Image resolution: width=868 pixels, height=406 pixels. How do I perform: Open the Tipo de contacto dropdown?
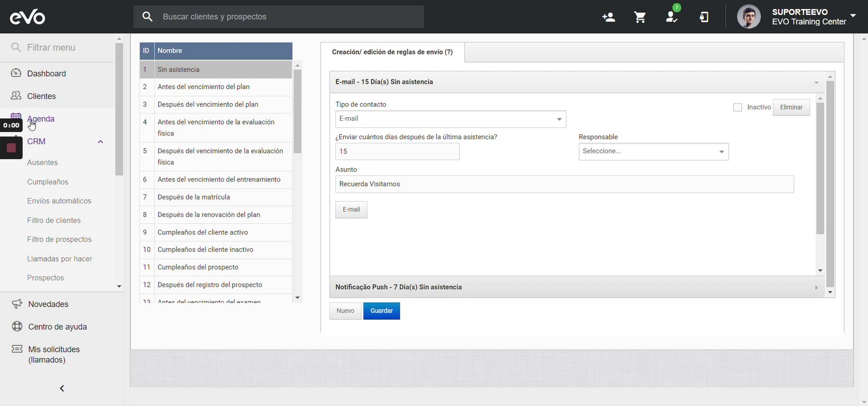pyautogui.click(x=450, y=119)
